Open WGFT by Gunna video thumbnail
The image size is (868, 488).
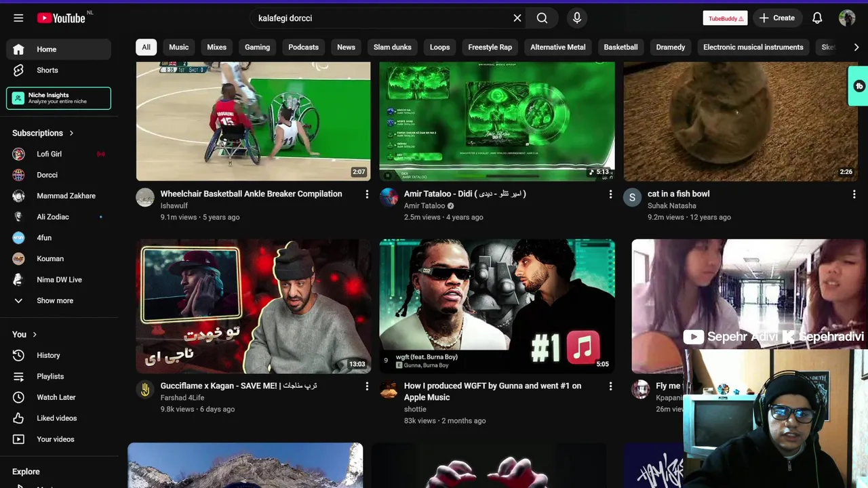pos(497,306)
